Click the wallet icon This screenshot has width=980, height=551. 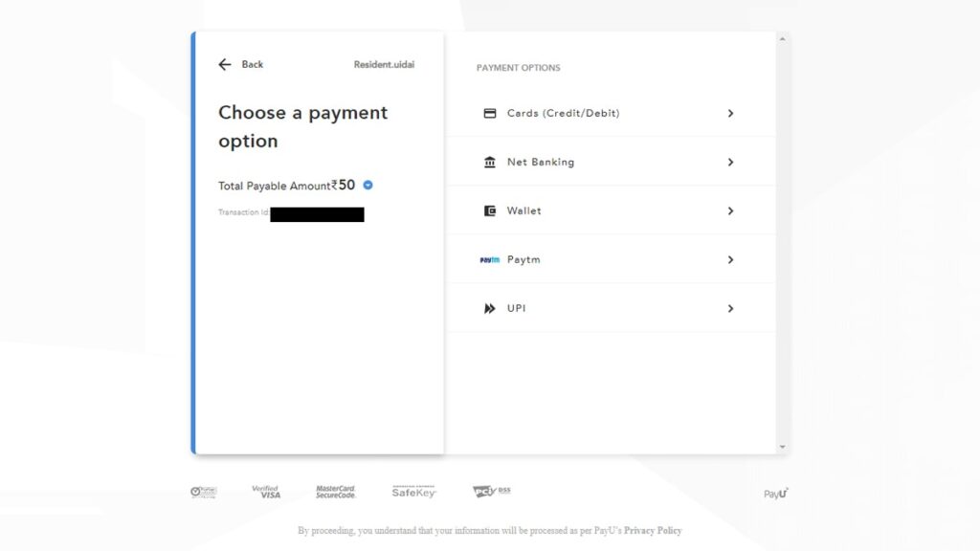490,211
